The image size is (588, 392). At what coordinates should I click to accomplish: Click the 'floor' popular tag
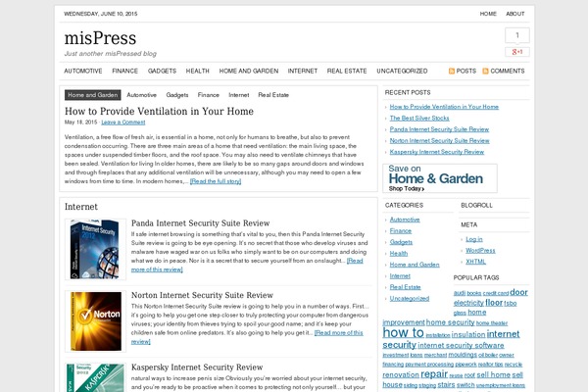coord(494,303)
